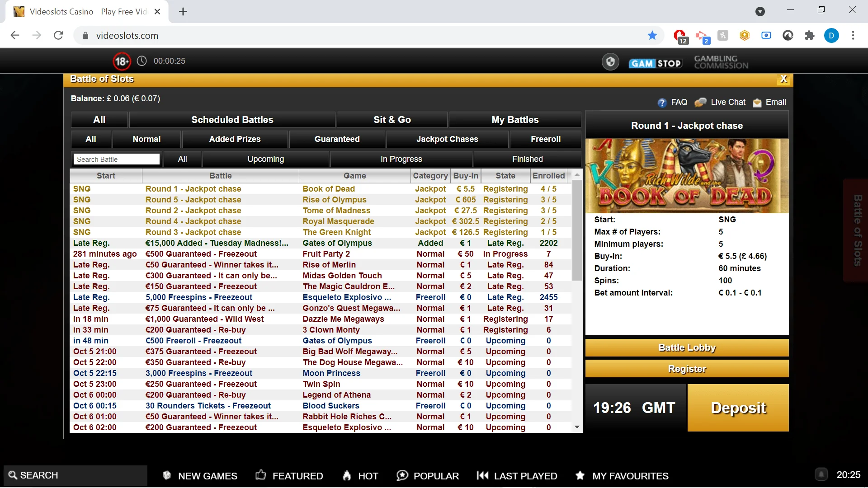Close the Battle of Slots dialog
Viewport: 868px width, 488px height.
point(784,79)
